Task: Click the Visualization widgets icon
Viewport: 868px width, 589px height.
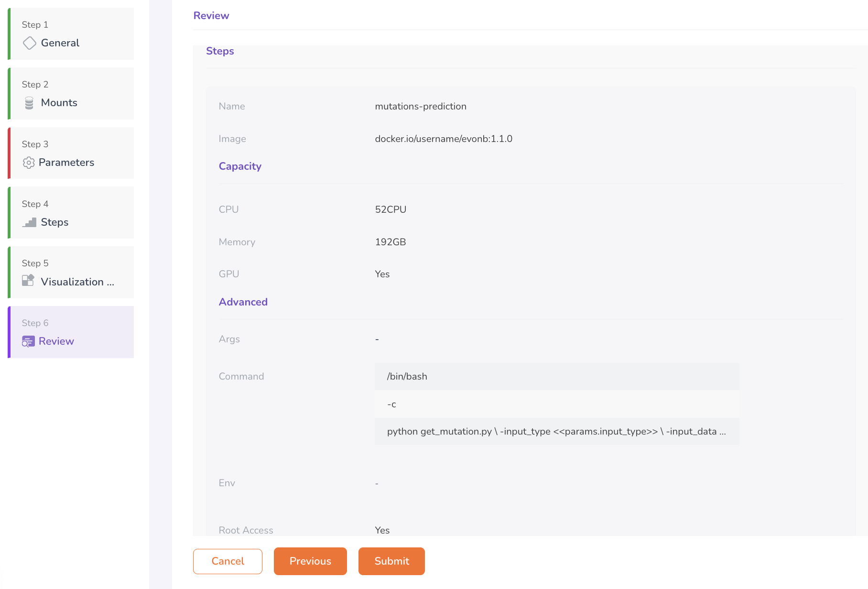Action: pyautogui.click(x=28, y=281)
